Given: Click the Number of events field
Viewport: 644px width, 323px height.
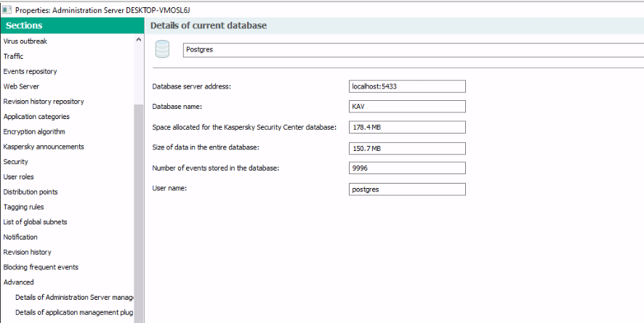Looking at the screenshot, I should coord(407,168).
